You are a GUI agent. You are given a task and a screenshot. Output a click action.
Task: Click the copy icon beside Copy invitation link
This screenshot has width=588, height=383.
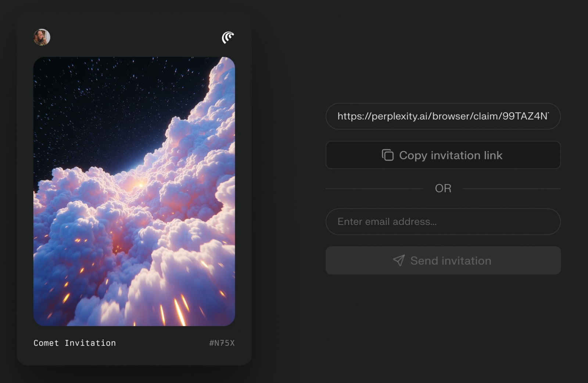[x=387, y=155]
